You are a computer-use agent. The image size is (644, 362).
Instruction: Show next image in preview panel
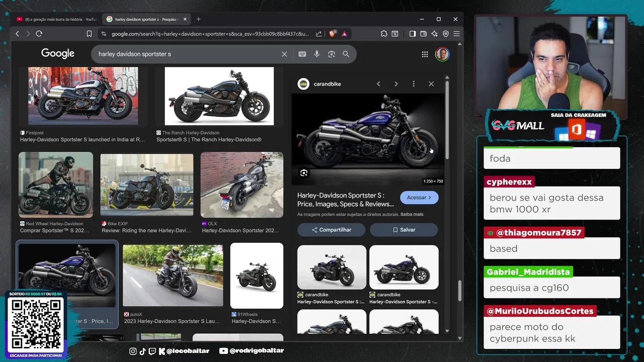(x=396, y=84)
